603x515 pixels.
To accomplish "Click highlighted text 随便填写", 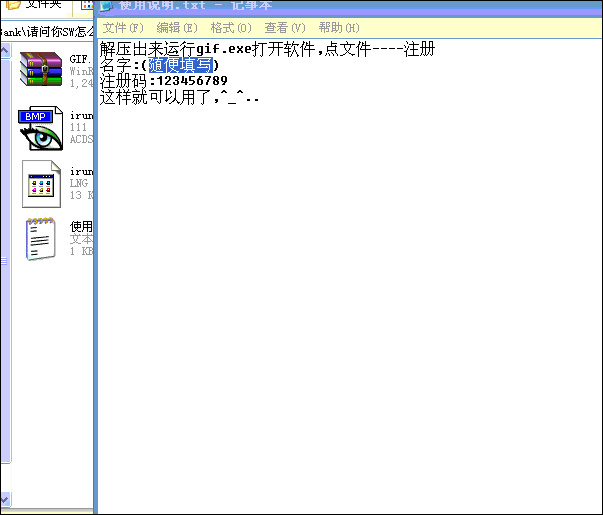I will tap(180, 65).
